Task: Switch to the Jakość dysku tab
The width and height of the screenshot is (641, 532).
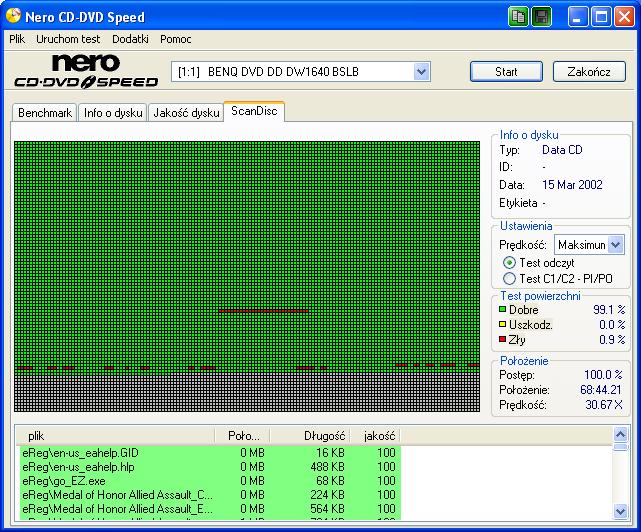Action: 186,113
